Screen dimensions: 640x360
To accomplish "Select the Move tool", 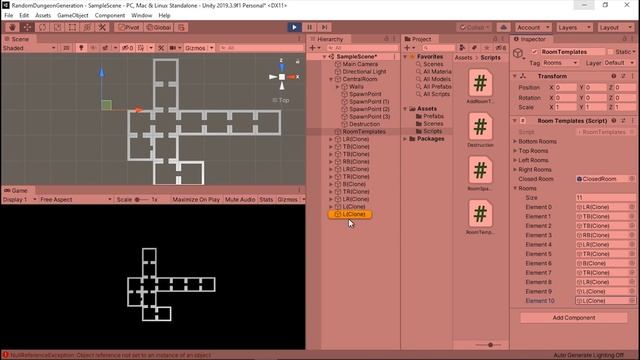I will [27, 27].
